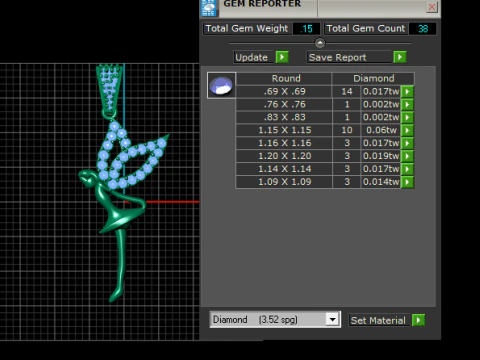This screenshot has height=360, width=480.
Task: Click the count 10 cell
Action: (347, 130)
